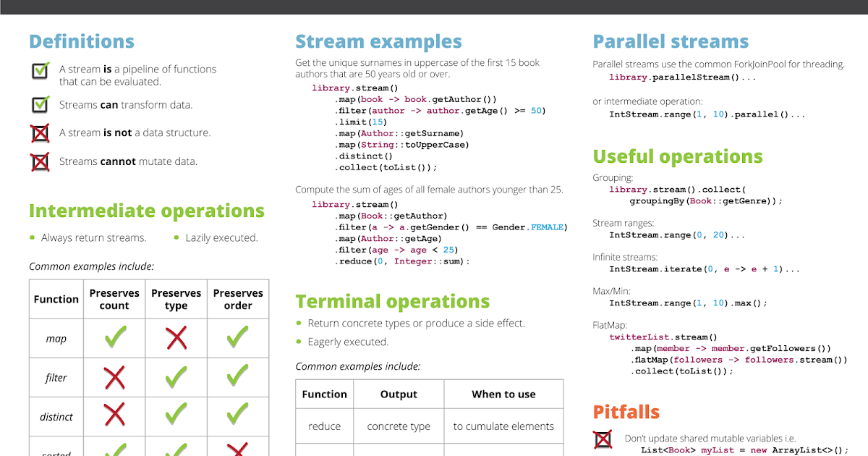Click the line containing 'Gender.FEMALE'
The image size is (868, 456).
tap(451, 227)
